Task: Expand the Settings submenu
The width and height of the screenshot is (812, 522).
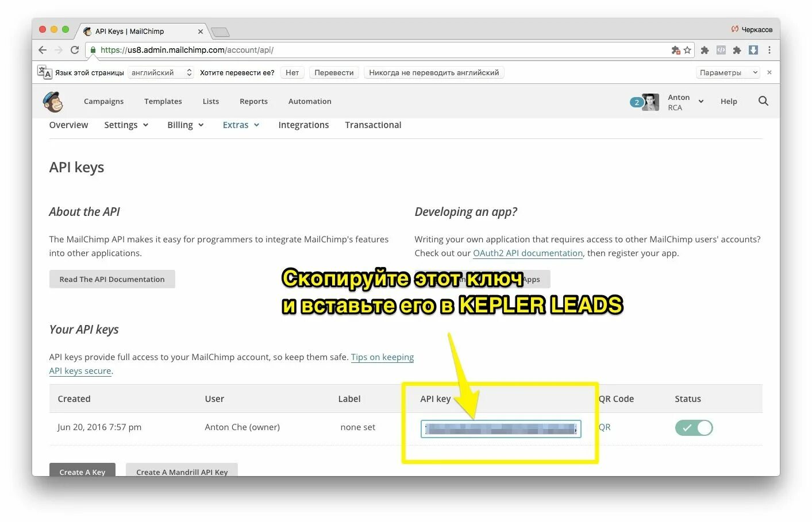Action: point(126,125)
